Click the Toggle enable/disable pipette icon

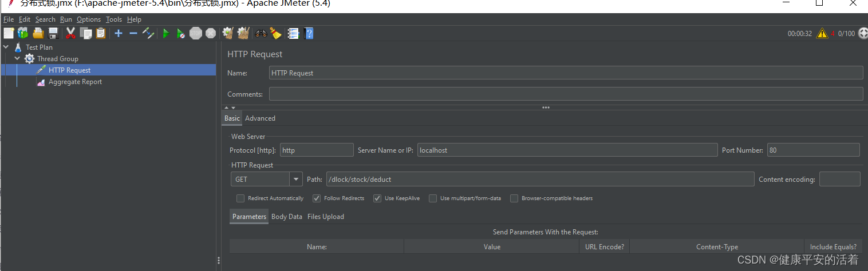click(x=148, y=33)
